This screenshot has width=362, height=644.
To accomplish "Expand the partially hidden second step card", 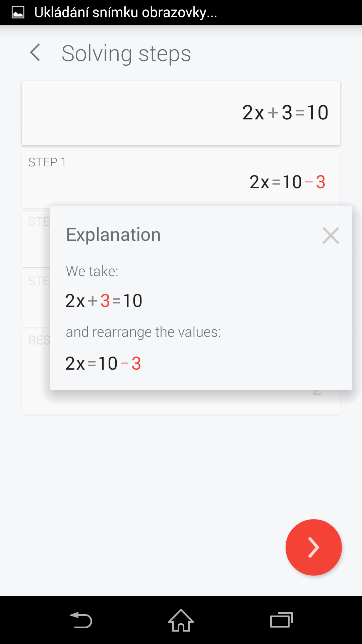I will coord(36,239).
